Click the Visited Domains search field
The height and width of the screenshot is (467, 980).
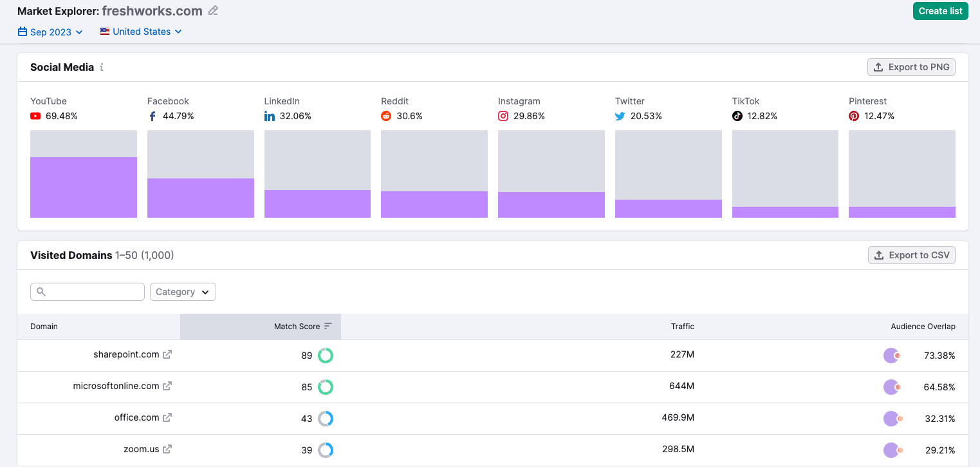(88, 292)
